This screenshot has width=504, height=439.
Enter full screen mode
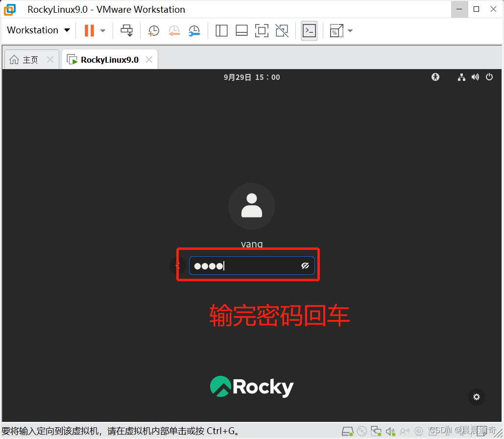click(262, 31)
